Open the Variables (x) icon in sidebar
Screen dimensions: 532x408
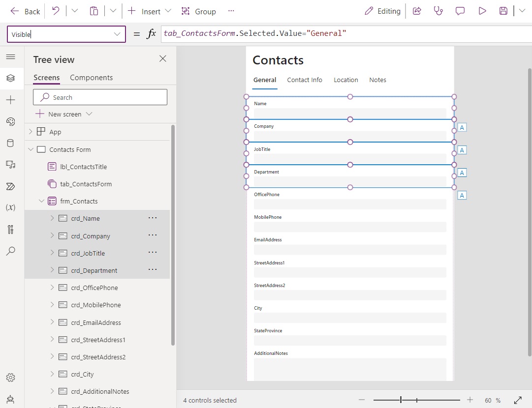[x=10, y=207]
